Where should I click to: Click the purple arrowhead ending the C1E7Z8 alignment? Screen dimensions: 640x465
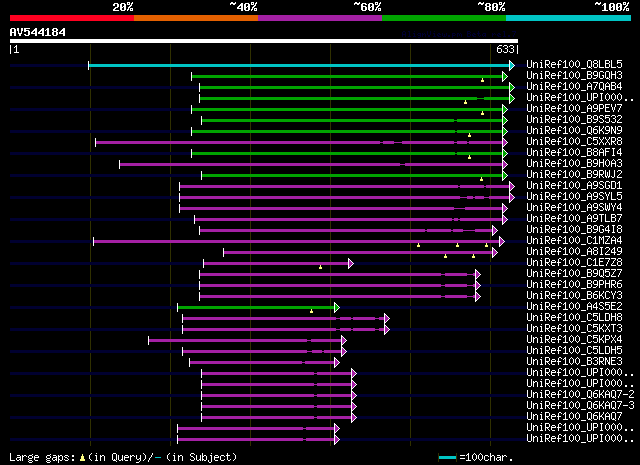pyautogui.click(x=351, y=263)
